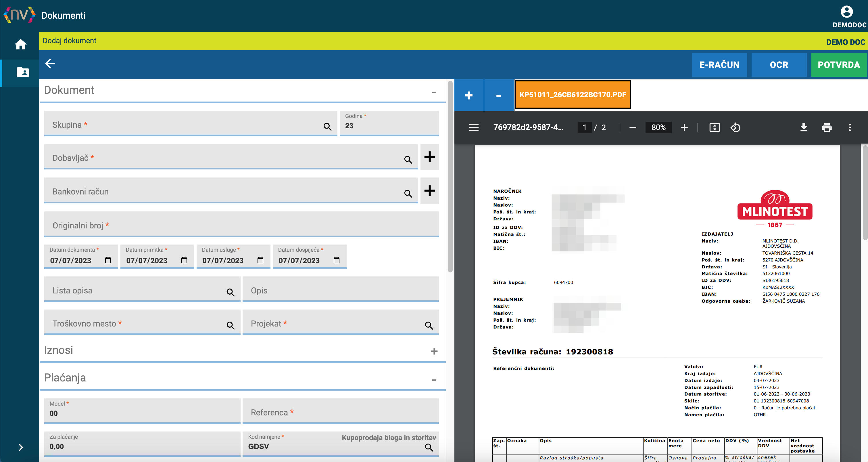Viewport: 868px width, 462px height.
Task: Open the PDF viewer more actions menu
Action: click(850, 127)
